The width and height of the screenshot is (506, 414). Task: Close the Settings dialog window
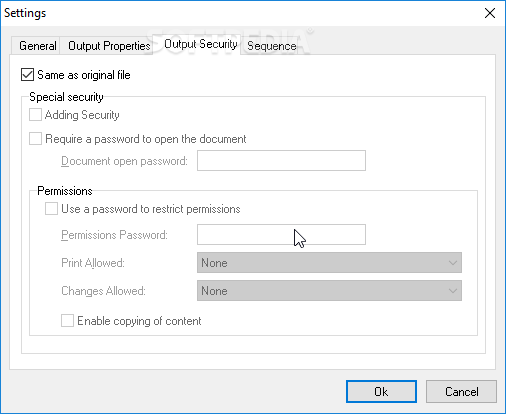pyautogui.click(x=490, y=13)
